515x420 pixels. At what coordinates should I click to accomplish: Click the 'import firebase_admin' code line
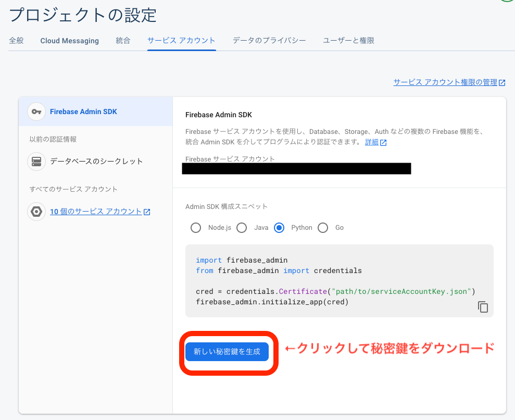tap(242, 260)
